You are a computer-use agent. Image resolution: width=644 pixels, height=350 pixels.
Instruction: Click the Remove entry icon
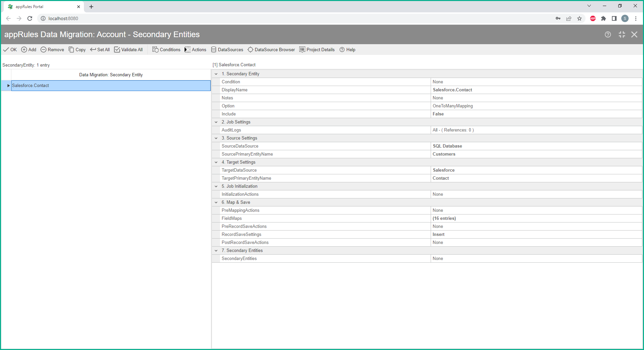tap(43, 50)
